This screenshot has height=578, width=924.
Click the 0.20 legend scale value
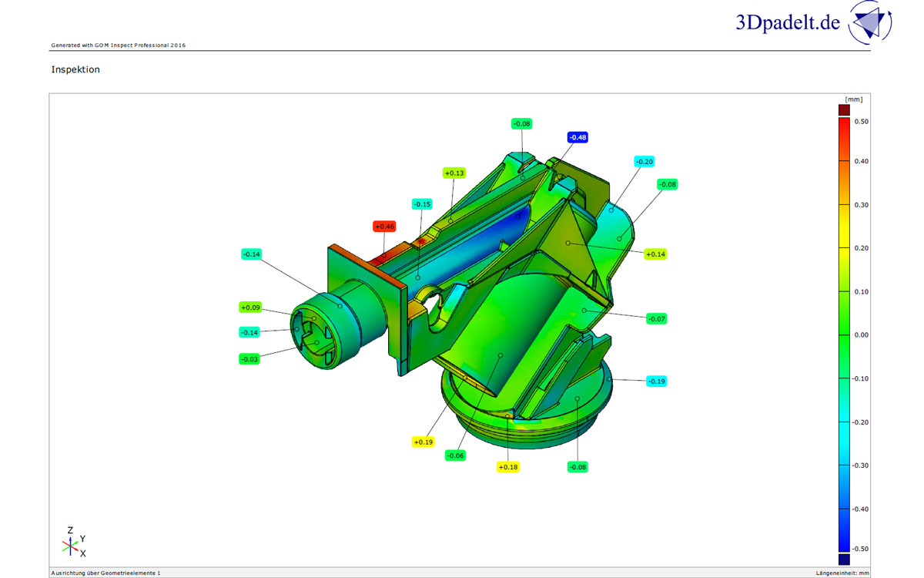(x=862, y=248)
